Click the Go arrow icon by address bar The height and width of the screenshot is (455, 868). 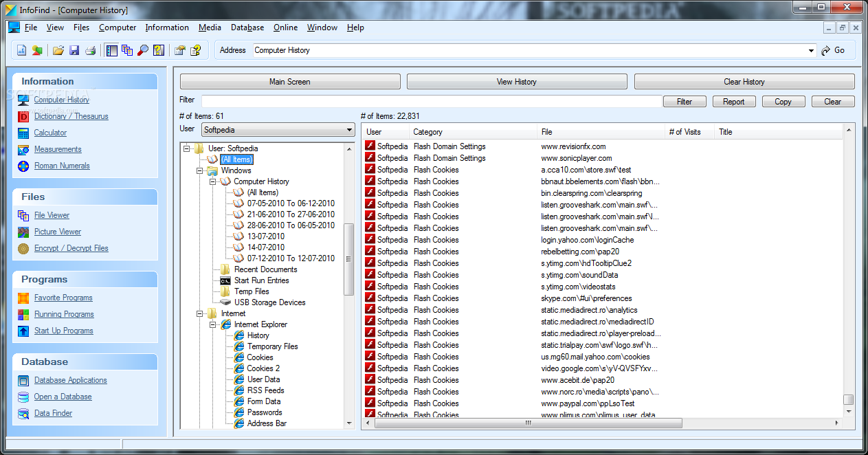pyautogui.click(x=827, y=50)
